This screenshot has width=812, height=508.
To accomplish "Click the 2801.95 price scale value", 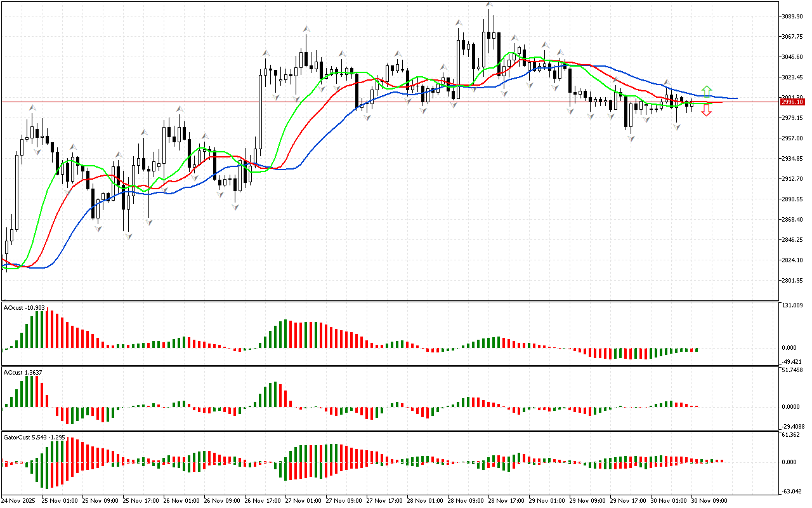I will [793, 281].
